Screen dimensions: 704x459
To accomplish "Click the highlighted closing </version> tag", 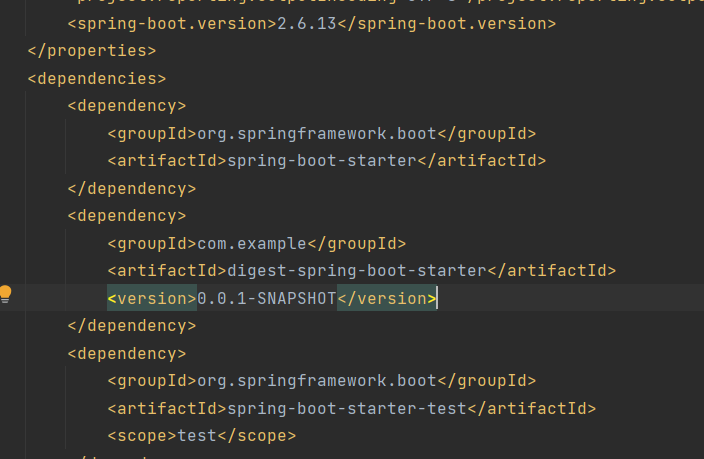I will tap(387, 299).
